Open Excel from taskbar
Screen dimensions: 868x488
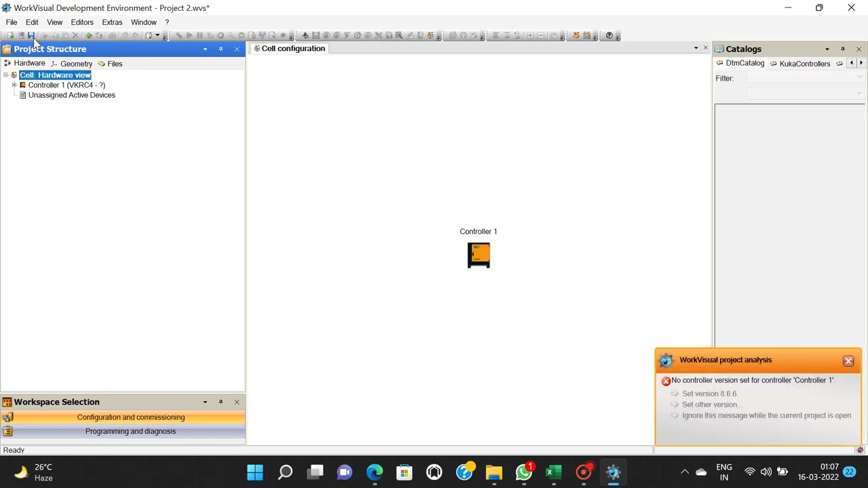[x=553, y=472]
